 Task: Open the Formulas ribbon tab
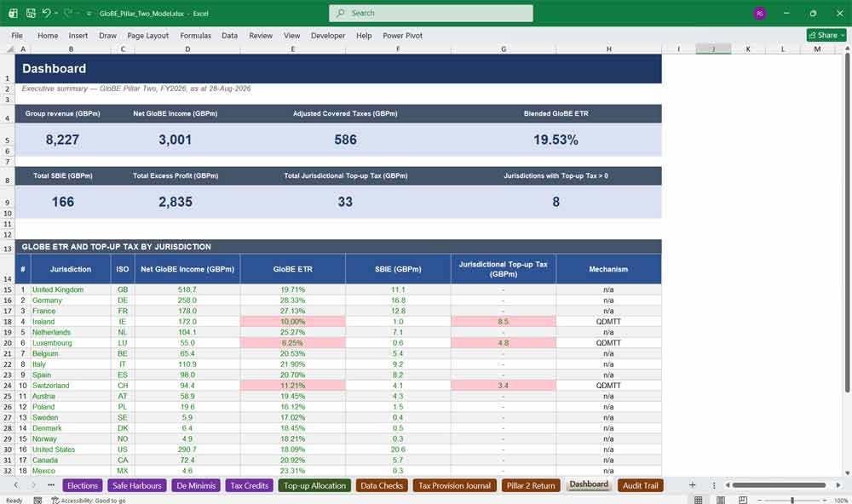[196, 35]
